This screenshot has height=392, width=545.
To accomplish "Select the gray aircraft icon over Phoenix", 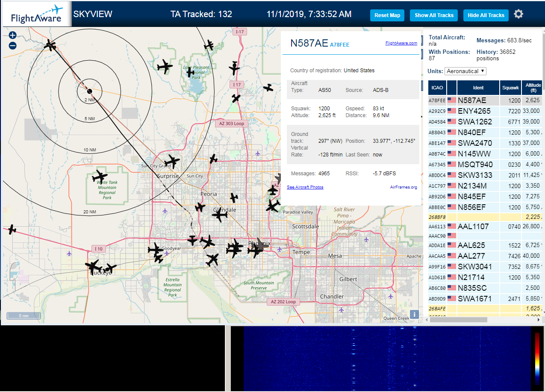I will [x=261, y=244].
